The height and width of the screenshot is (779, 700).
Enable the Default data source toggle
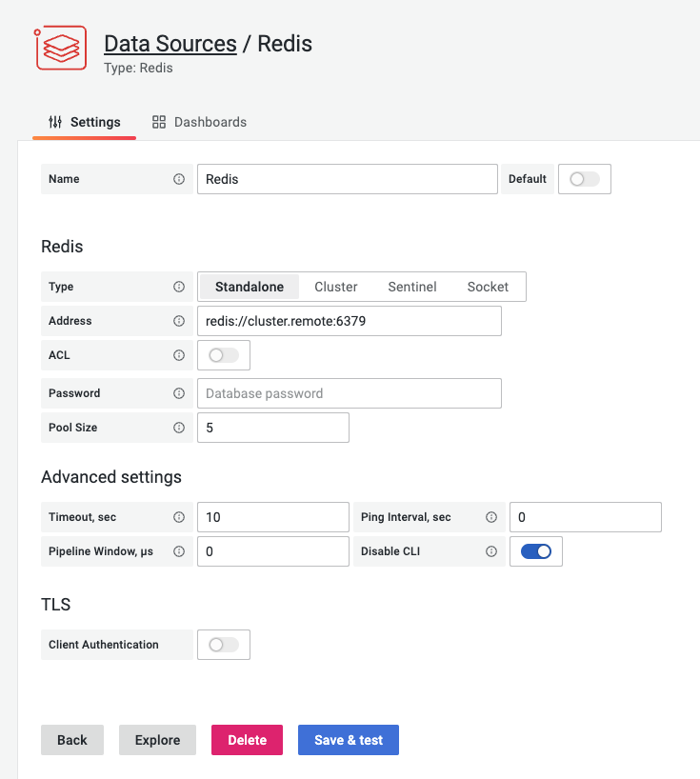(x=584, y=179)
